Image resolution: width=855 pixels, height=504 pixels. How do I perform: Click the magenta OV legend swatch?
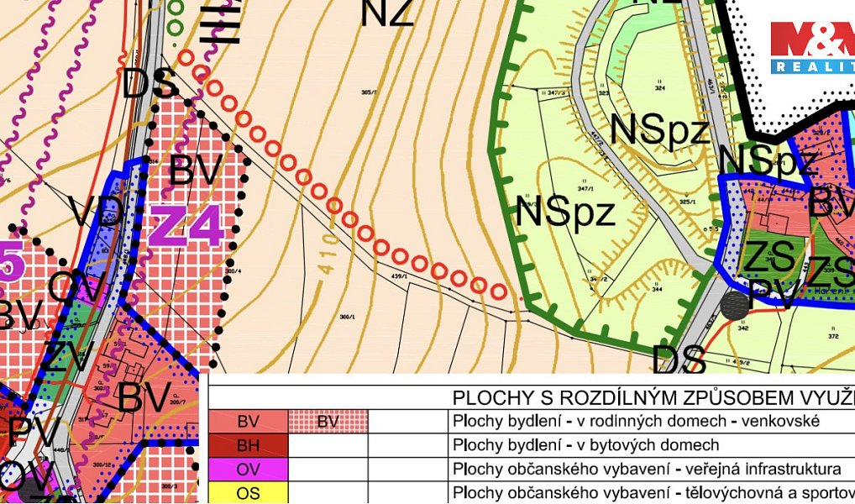coord(248,469)
